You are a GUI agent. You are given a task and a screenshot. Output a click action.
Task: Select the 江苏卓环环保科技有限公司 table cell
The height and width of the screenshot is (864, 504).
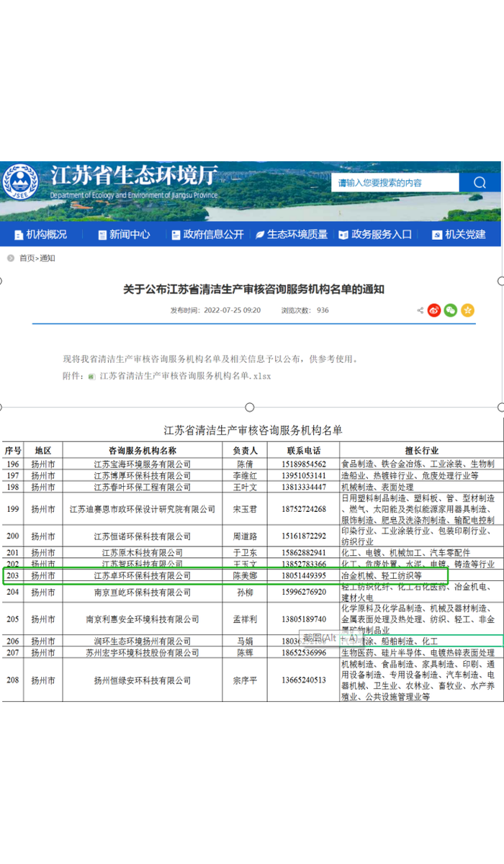143,576
